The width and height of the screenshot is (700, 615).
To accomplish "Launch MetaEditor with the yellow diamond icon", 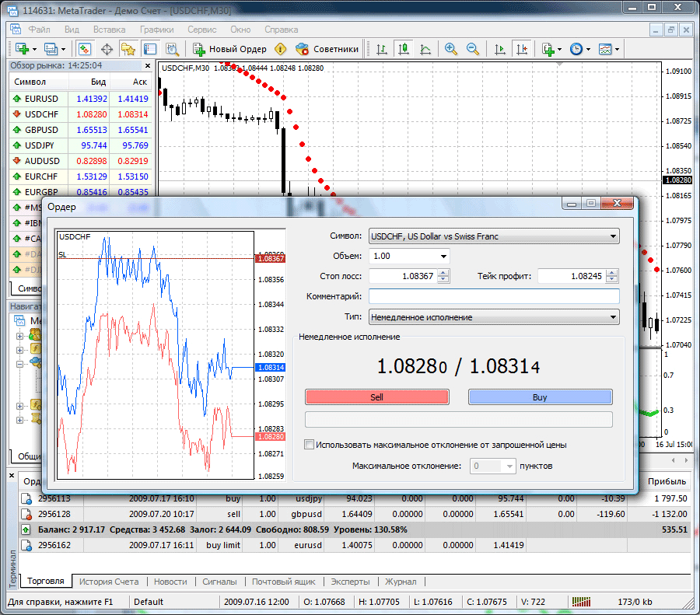I will pos(280,49).
